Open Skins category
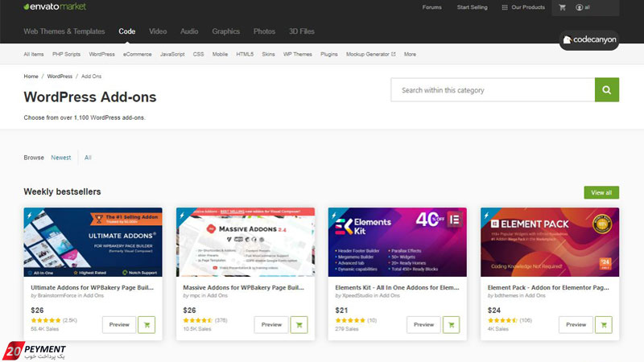Screen dimensions: 644x362 (x=268, y=54)
